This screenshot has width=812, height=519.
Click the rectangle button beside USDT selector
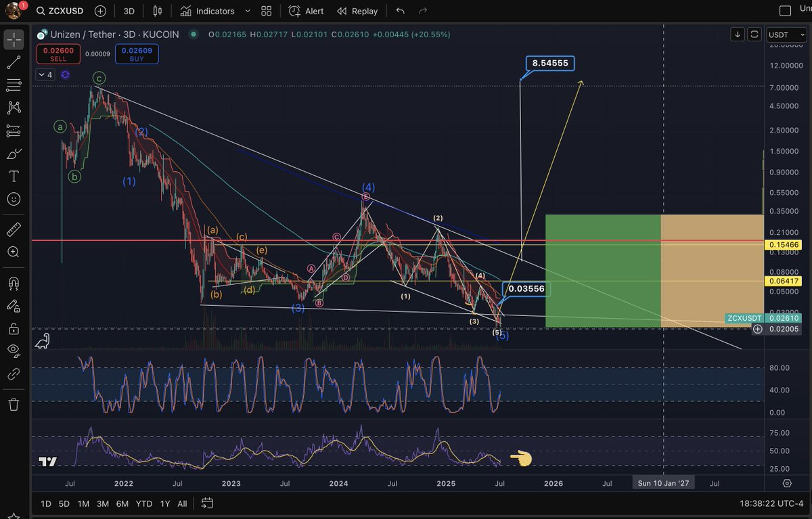tap(754, 34)
